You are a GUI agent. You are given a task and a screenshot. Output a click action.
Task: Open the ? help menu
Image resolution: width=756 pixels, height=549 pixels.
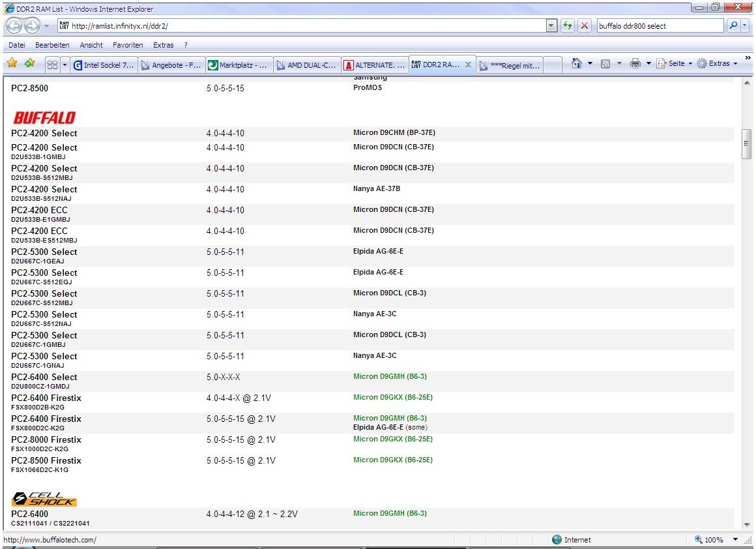186,45
